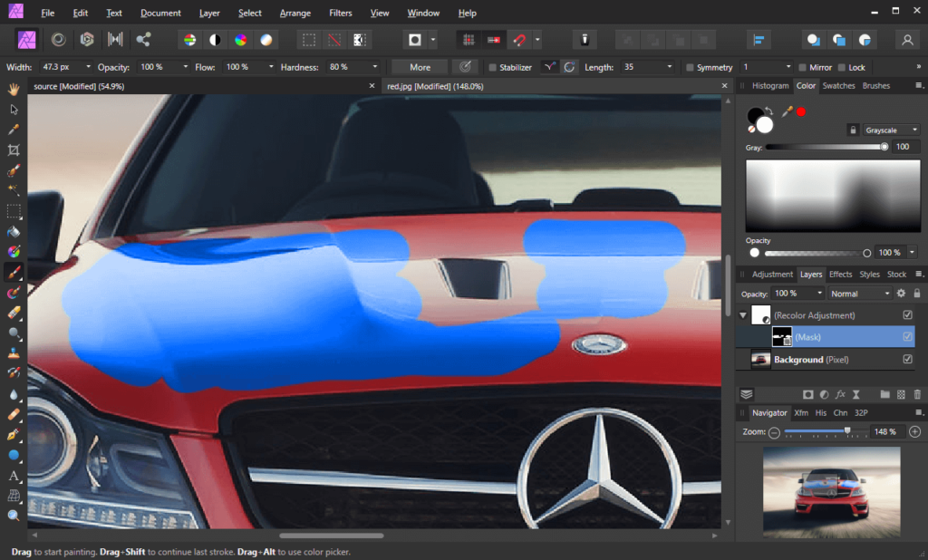928x560 pixels.
Task: Collapse the Recolor Adjustment layer
Action: click(743, 315)
